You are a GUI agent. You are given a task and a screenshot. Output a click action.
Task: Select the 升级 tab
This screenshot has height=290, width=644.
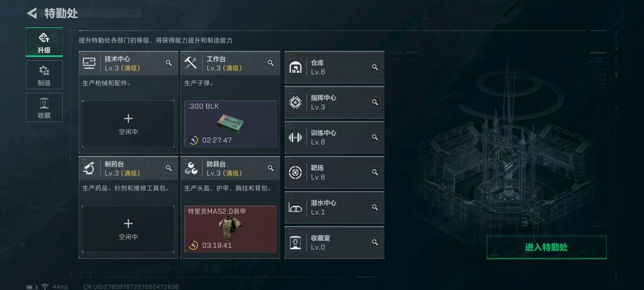tap(44, 42)
